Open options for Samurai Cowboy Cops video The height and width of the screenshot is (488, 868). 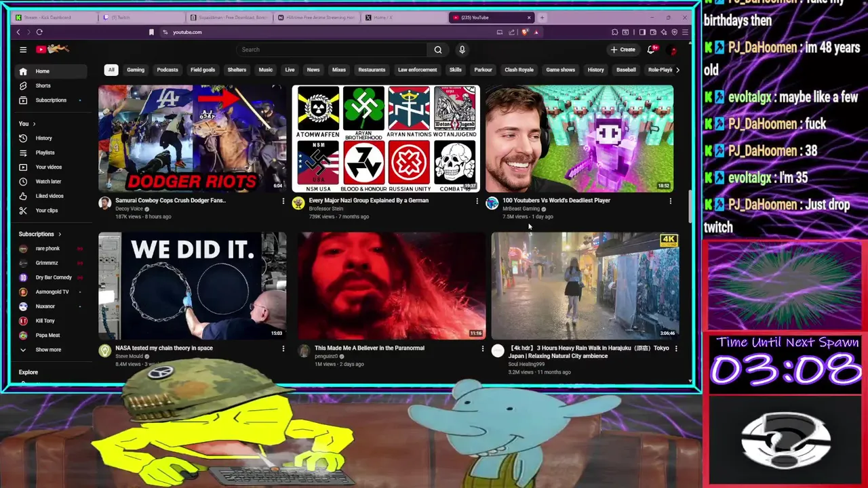coord(283,201)
